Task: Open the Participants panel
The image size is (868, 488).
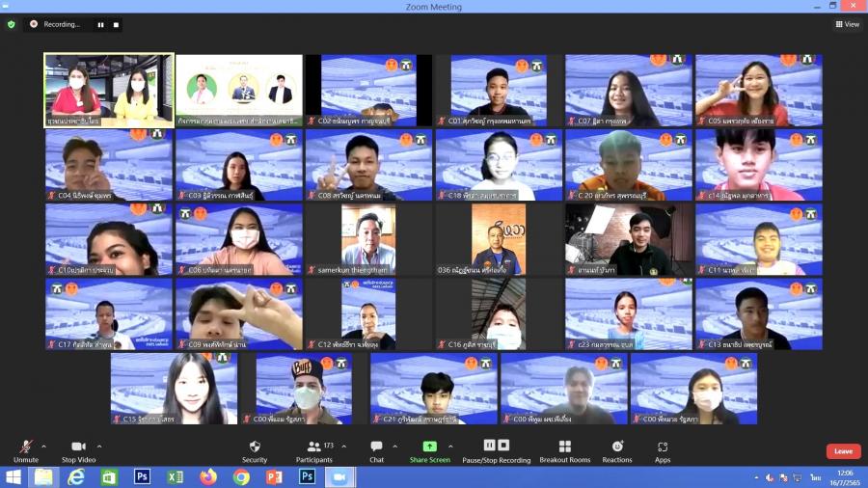Action: [313, 449]
